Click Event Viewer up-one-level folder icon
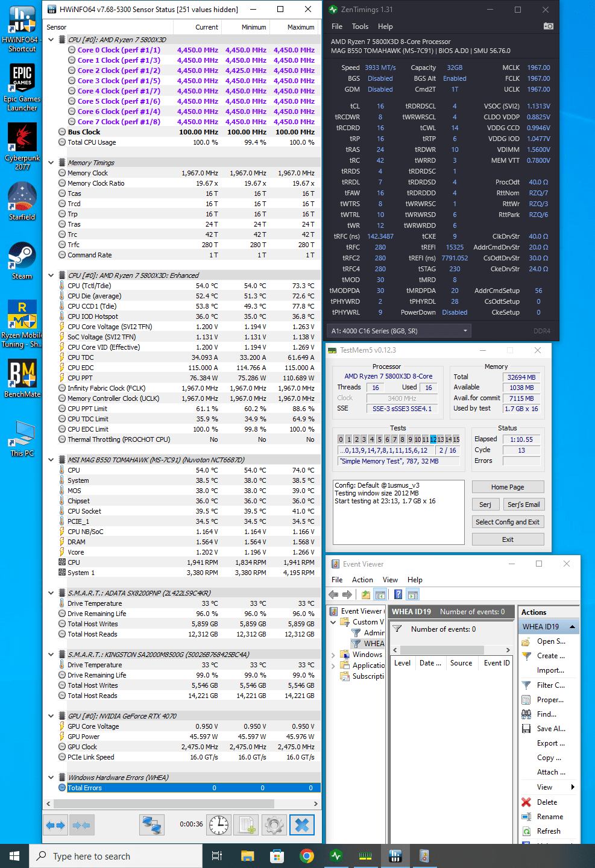This screenshot has width=595, height=868. (366, 594)
